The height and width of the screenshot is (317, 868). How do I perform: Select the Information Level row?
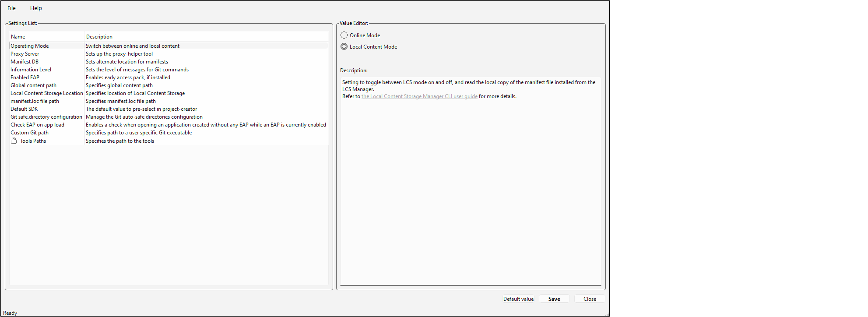(x=31, y=70)
